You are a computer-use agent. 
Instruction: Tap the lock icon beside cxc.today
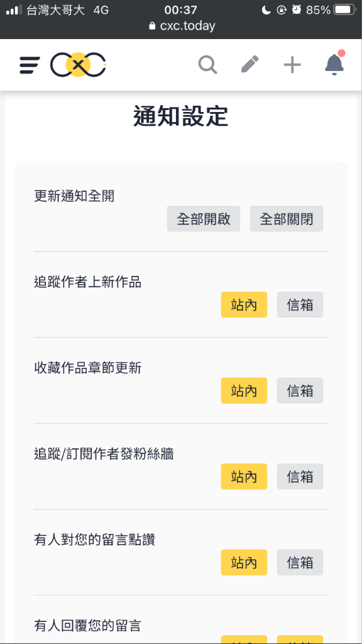(x=152, y=26)
